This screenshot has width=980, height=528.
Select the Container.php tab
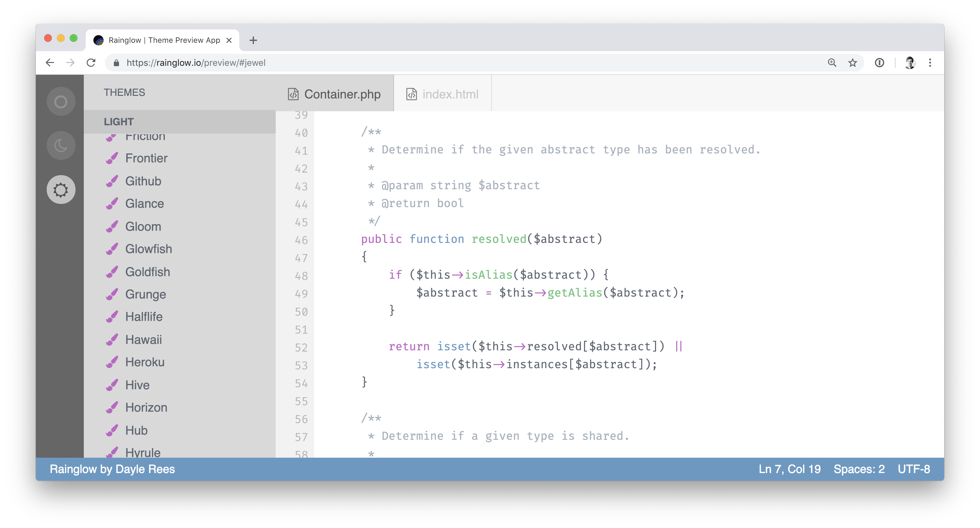pyautogui.click(x=335, y=94)
